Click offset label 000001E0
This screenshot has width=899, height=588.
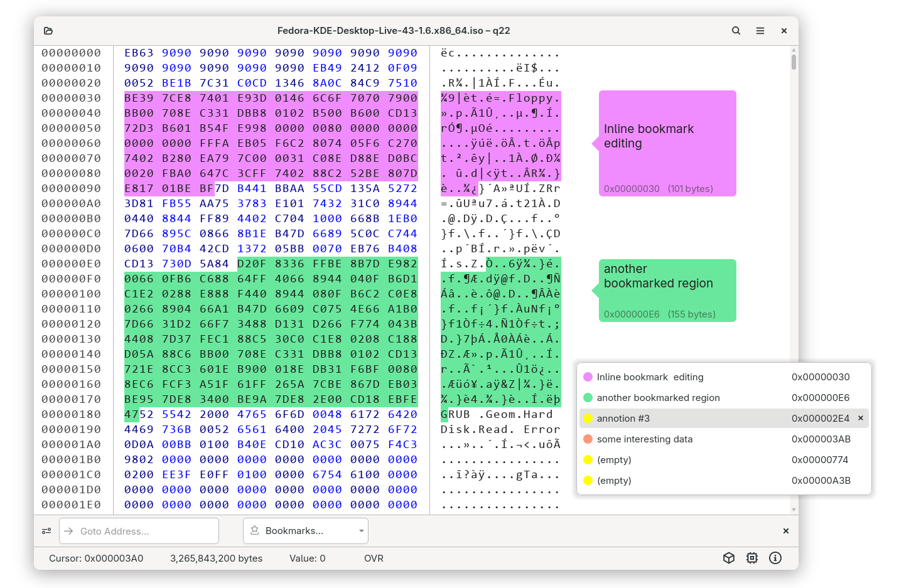pyautogui.click(x=71, y=505)
